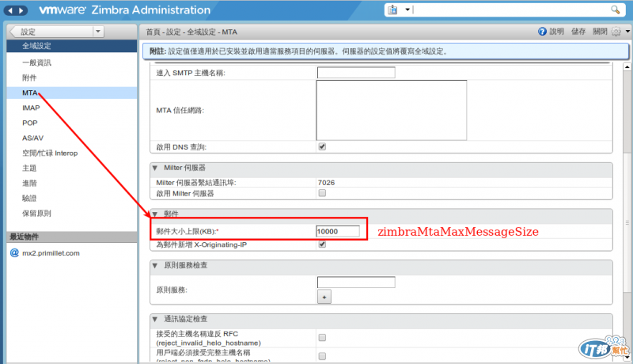
Task: Expand the search type dropdown arrow
Action: (407, 9)
